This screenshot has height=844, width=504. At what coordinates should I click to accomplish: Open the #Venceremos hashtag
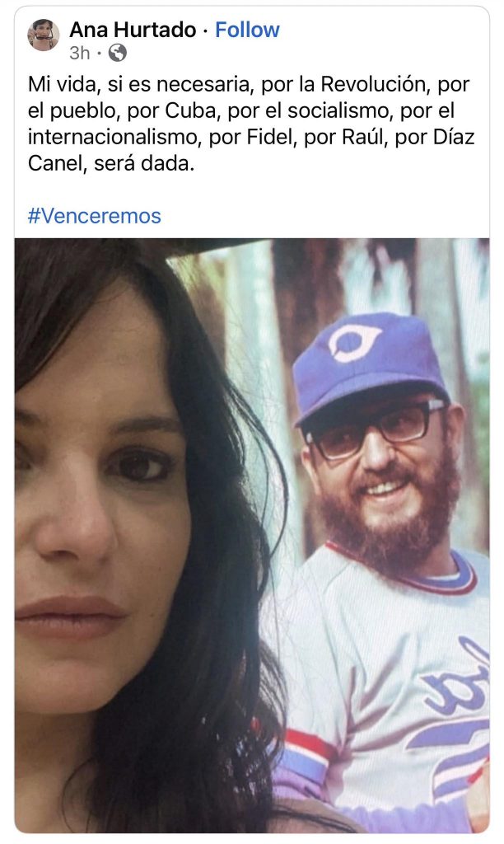[x=94, y=216]
